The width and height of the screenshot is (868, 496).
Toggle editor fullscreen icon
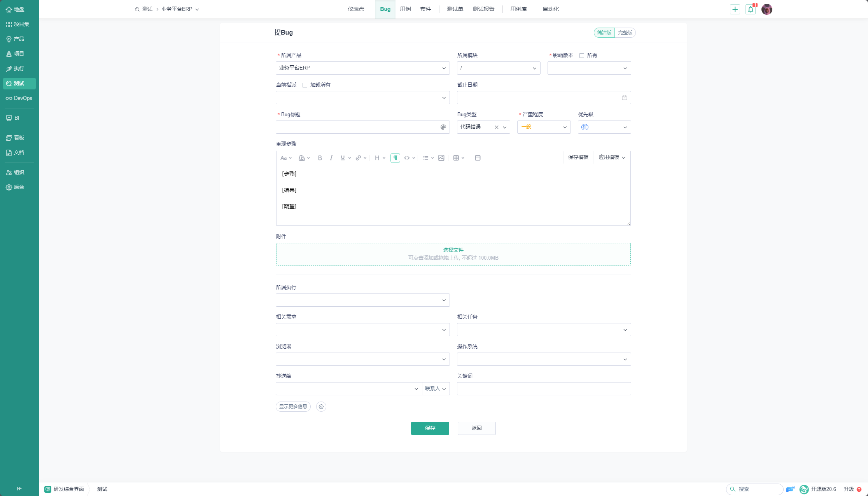pos(478,158)
